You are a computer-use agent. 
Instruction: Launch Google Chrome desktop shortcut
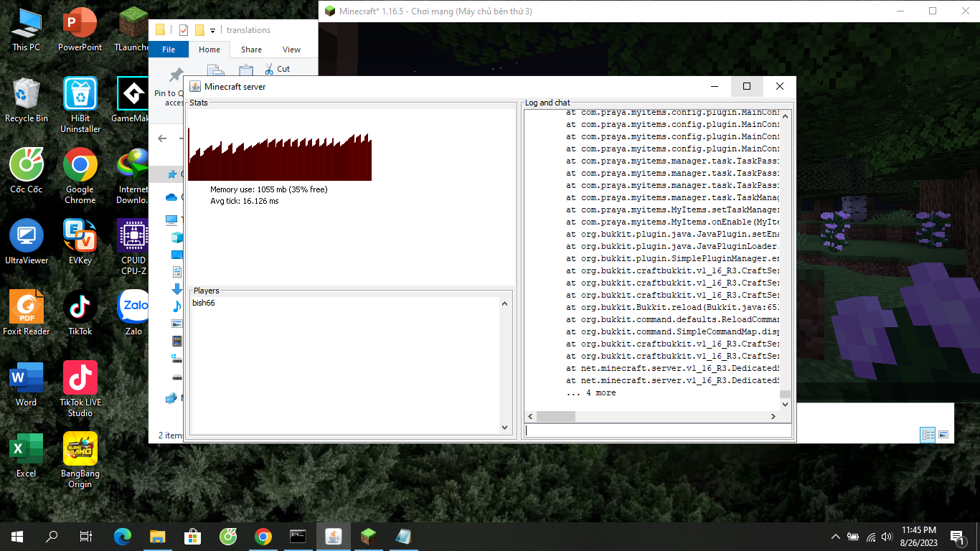pyautogui.click(x=80, y=176)
